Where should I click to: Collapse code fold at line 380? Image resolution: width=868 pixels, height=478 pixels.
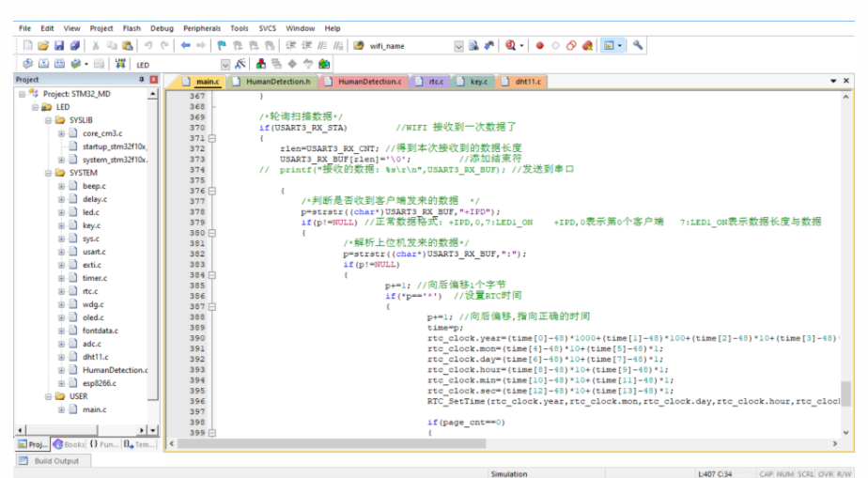212,233
